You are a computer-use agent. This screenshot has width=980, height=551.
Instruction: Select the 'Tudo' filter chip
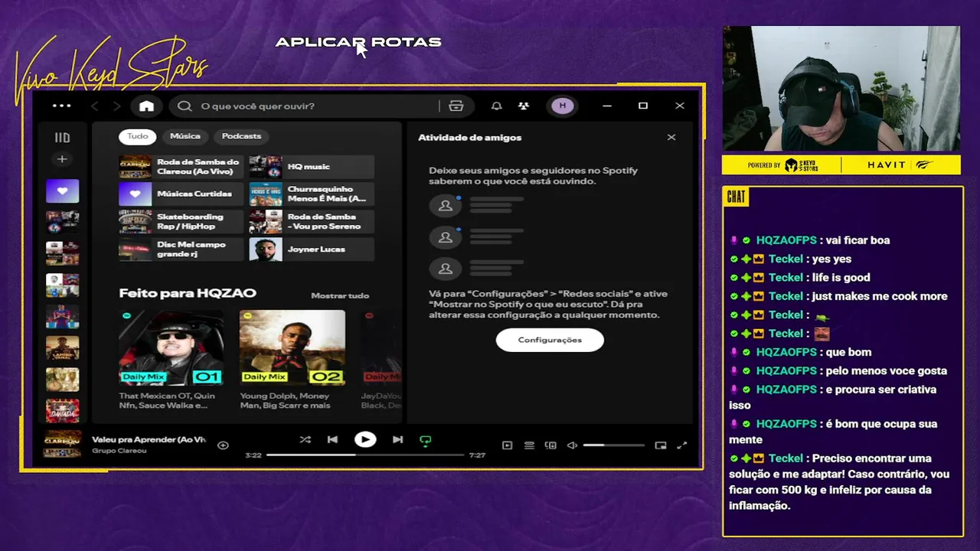[x=137, y=136]
